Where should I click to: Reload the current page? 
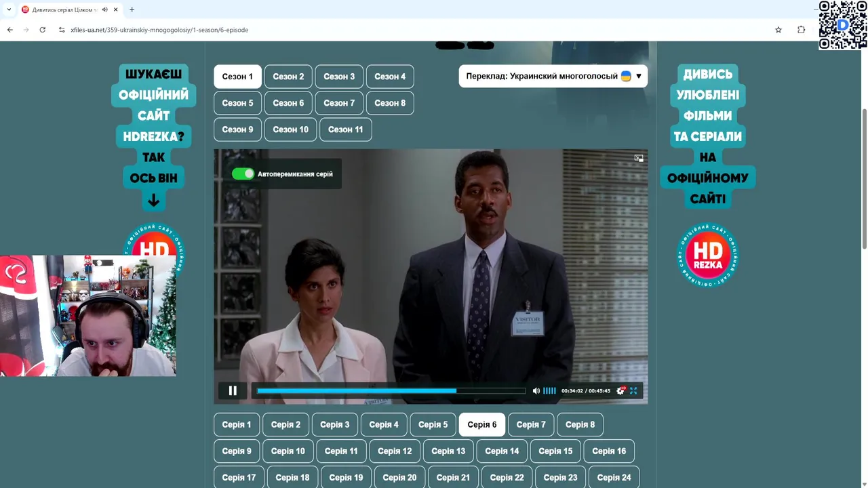pyautogui.click(x=43, y=30)
